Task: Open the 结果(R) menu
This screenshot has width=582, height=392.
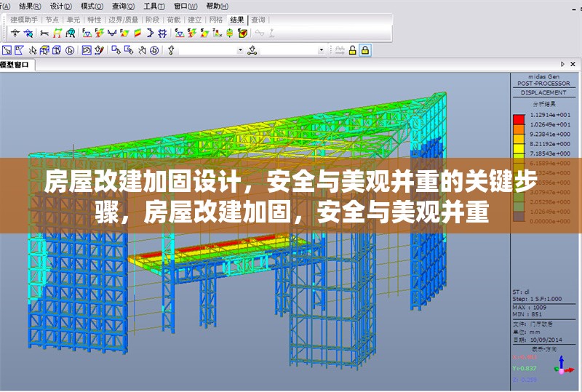Action: [x=30, y=7]
